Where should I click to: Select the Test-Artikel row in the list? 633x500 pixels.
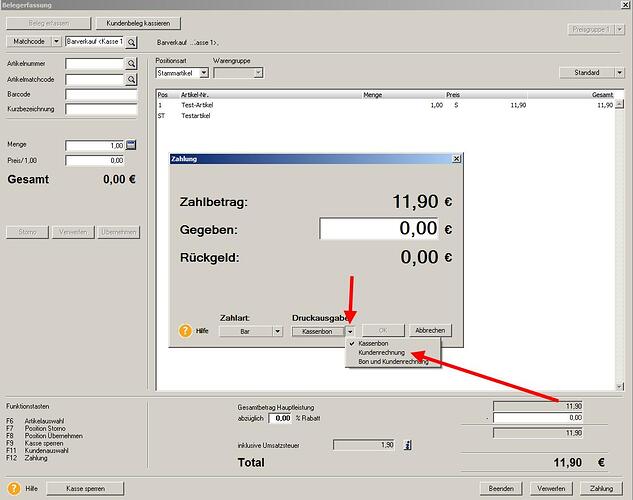(x=386, y=105)
